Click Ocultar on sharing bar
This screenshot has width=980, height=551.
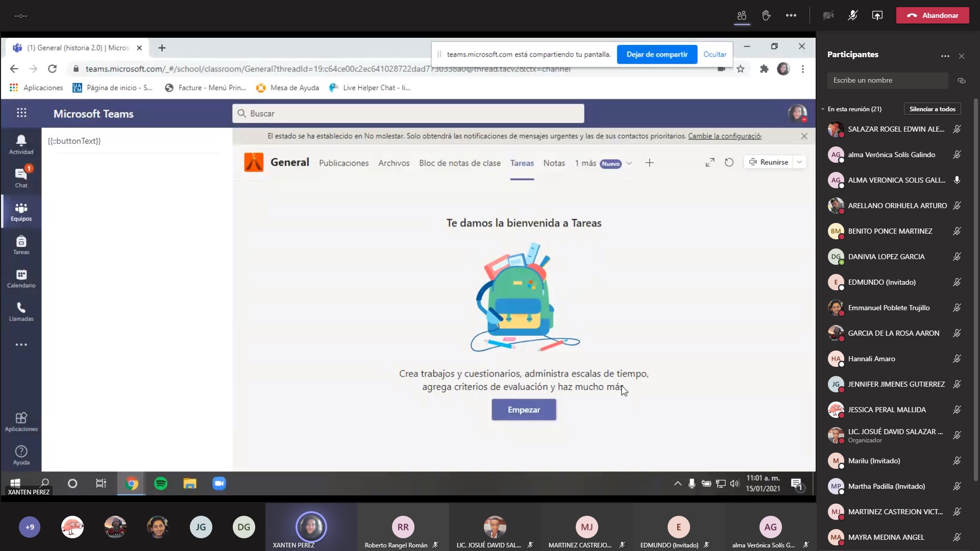pos(715,55)
